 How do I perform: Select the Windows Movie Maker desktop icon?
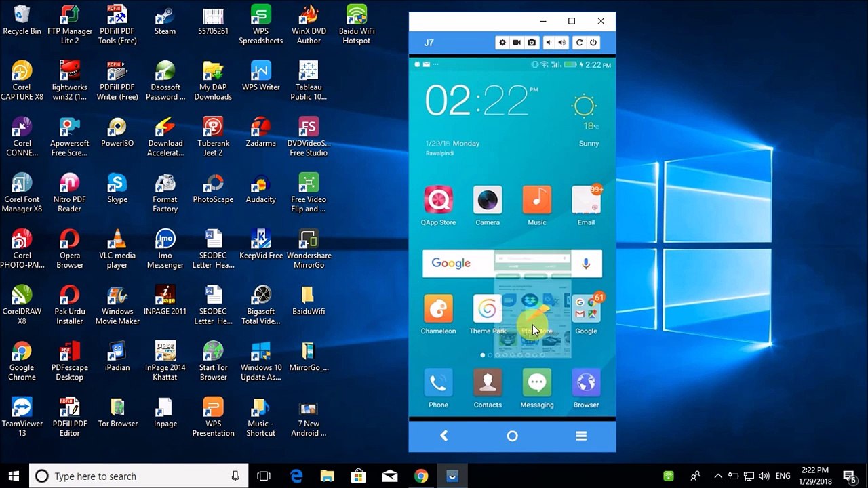pos(117,306)
